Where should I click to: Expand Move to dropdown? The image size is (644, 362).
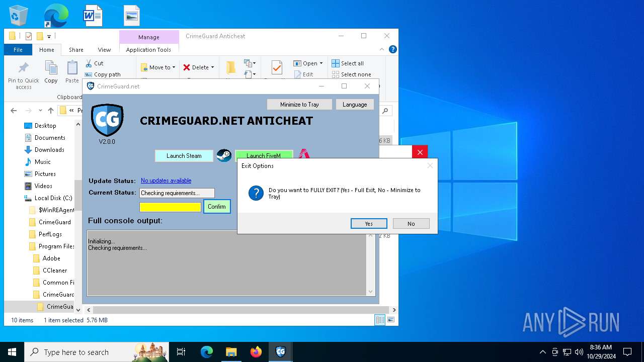(x=174, y=67)
